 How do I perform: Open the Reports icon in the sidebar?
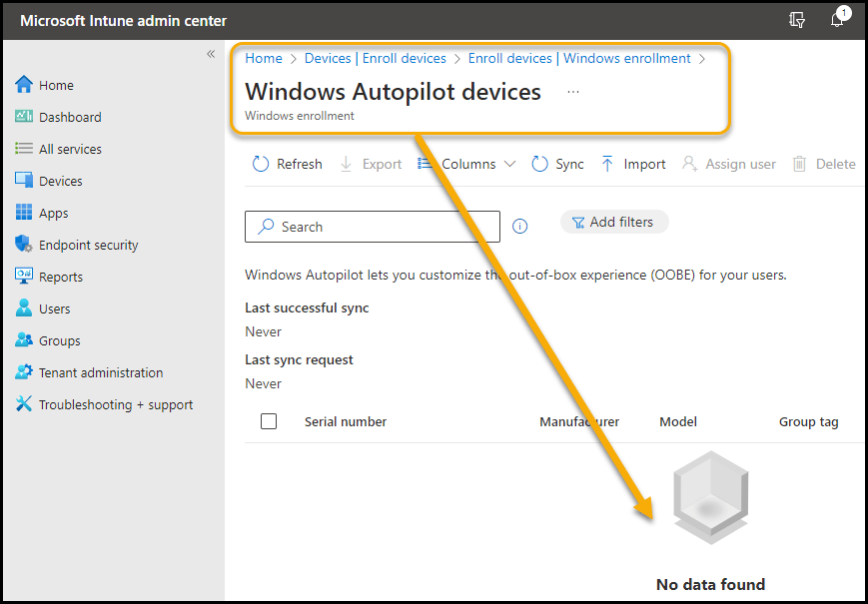[24, 276]
